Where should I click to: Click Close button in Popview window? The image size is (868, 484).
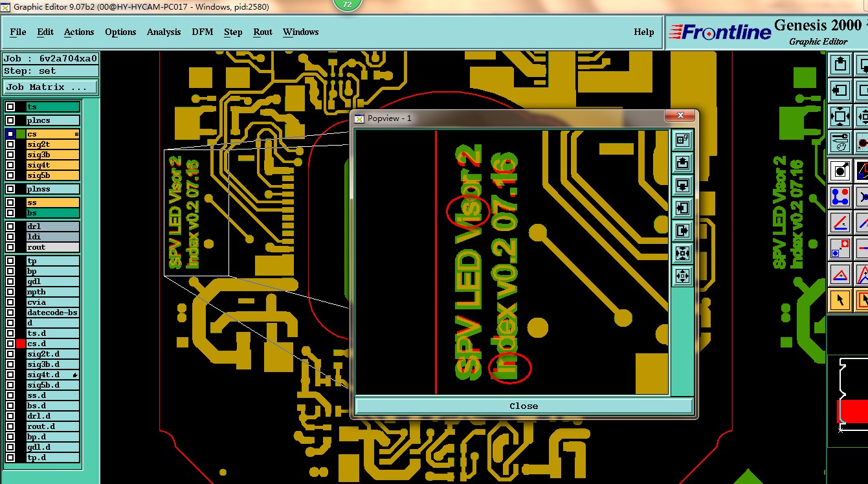click(x=524, y=406)
